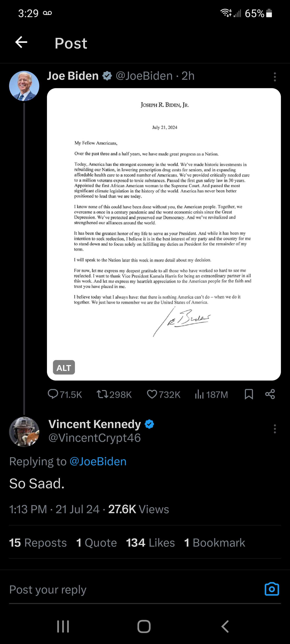Screen dimensions: 290x644
Task: Show the ALT image description
Action: [64, 367]
